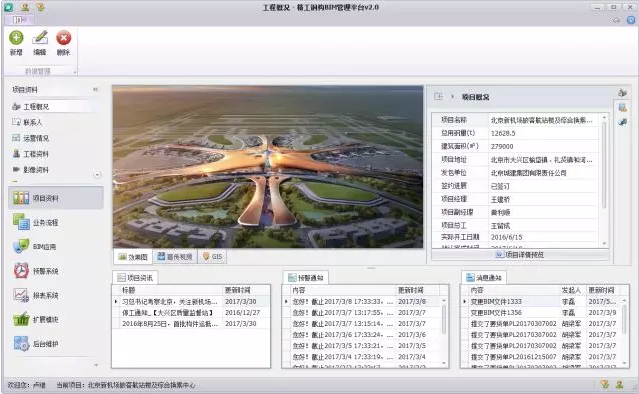
Task: Select alert row 截止2017/3/6 17:33:24
Action: [361, 335]
